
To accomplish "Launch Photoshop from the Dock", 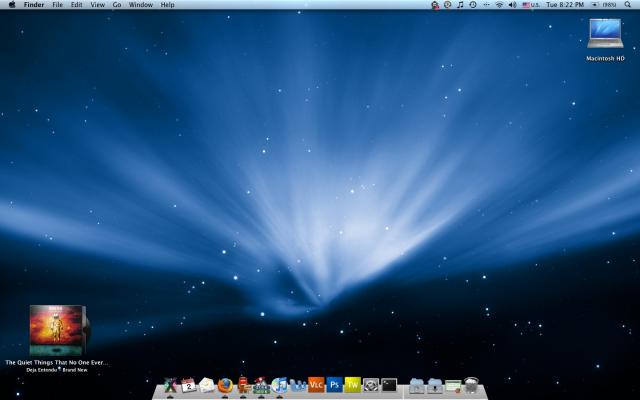I will 334,384.
